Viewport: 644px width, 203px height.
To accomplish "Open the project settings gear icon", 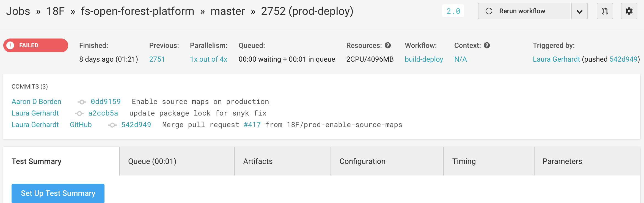I will (x=629, y=11).
